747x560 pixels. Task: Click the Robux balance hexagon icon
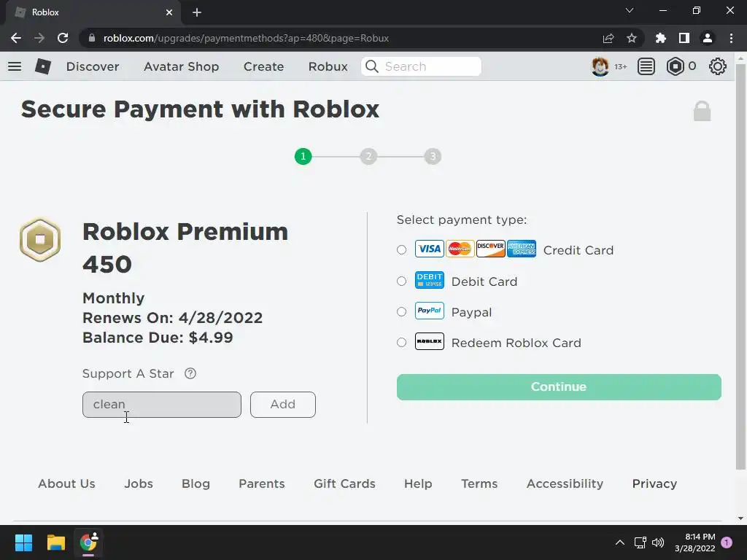[675, 66]
